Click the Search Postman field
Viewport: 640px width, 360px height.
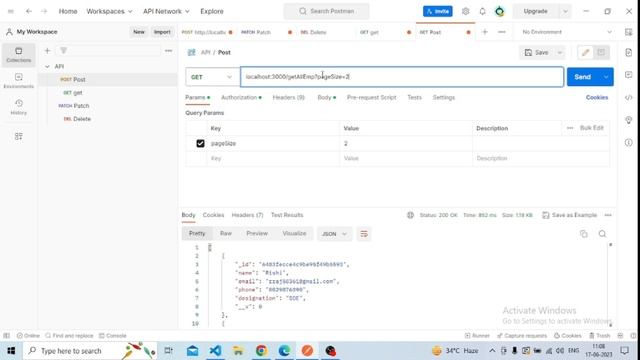click(x=327, y=11)
